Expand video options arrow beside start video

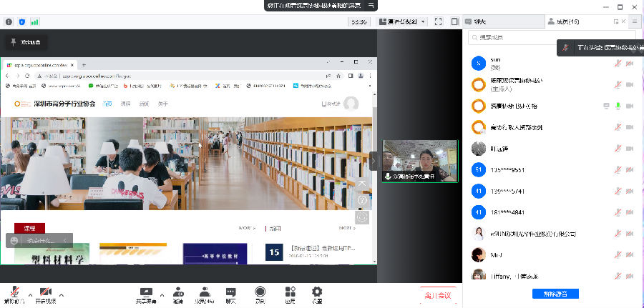click(x=62, y=294)
